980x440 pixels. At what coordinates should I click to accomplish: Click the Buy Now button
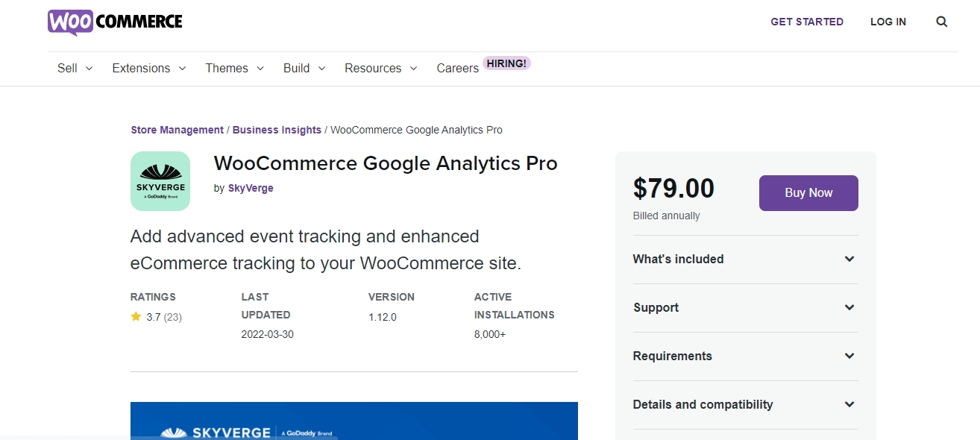808,193
